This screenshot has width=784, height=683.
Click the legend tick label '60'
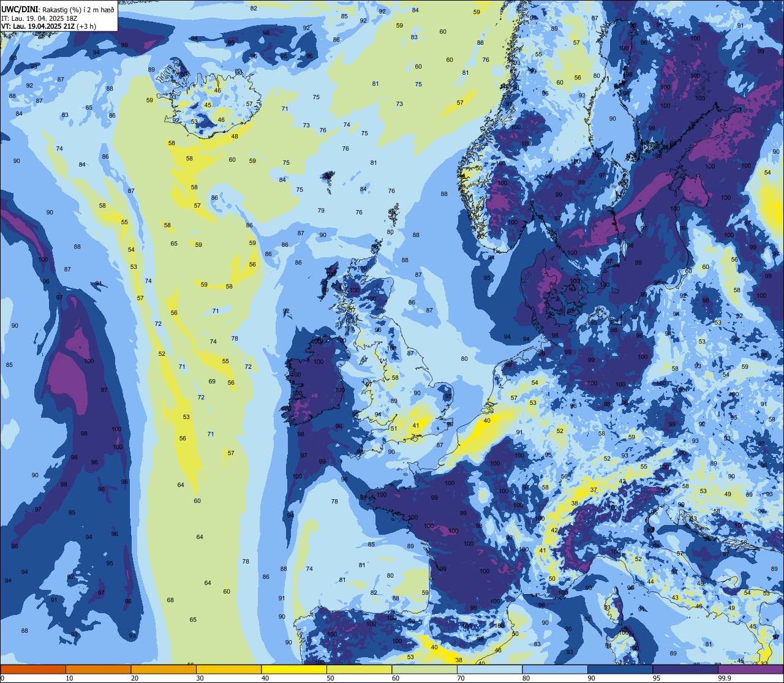396,678
